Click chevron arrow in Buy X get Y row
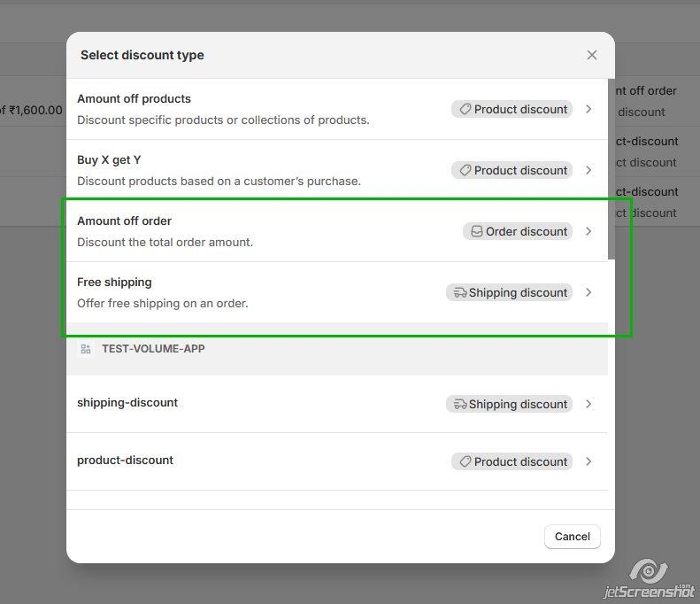700x604 pixels. pyautogui.click(x=589, y=170)
